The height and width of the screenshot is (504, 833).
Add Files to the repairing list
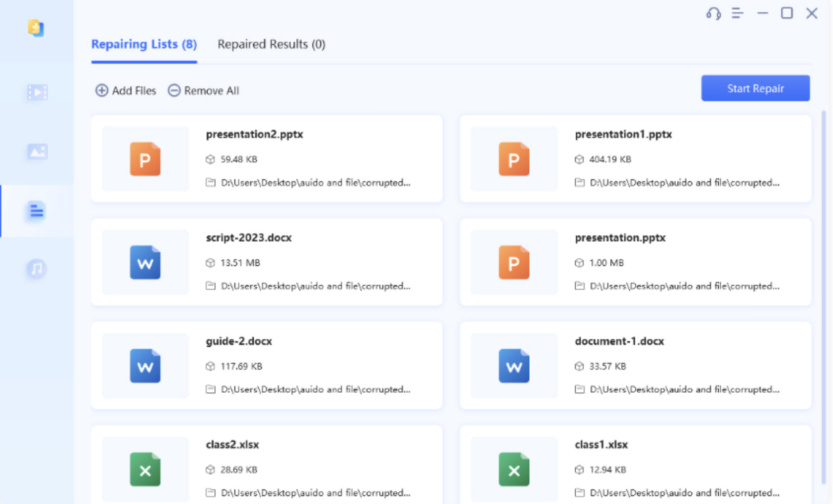tap(125, 90)
